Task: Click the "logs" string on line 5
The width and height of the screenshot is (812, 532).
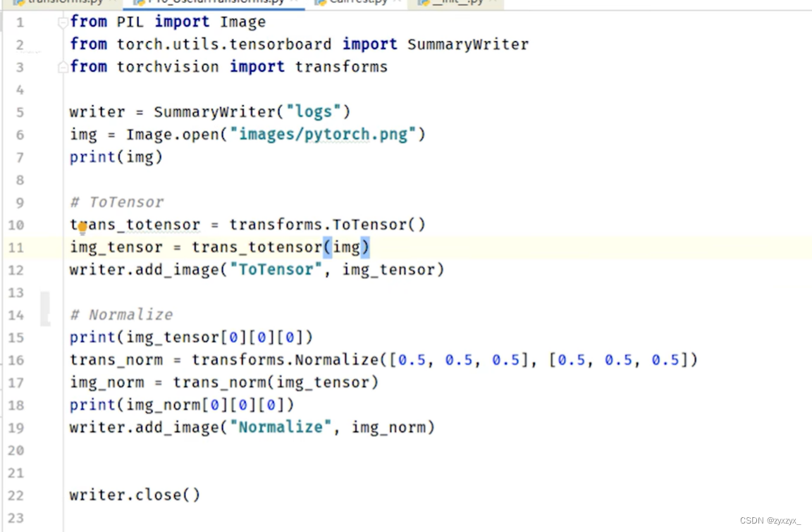Action: coord(313,112)
